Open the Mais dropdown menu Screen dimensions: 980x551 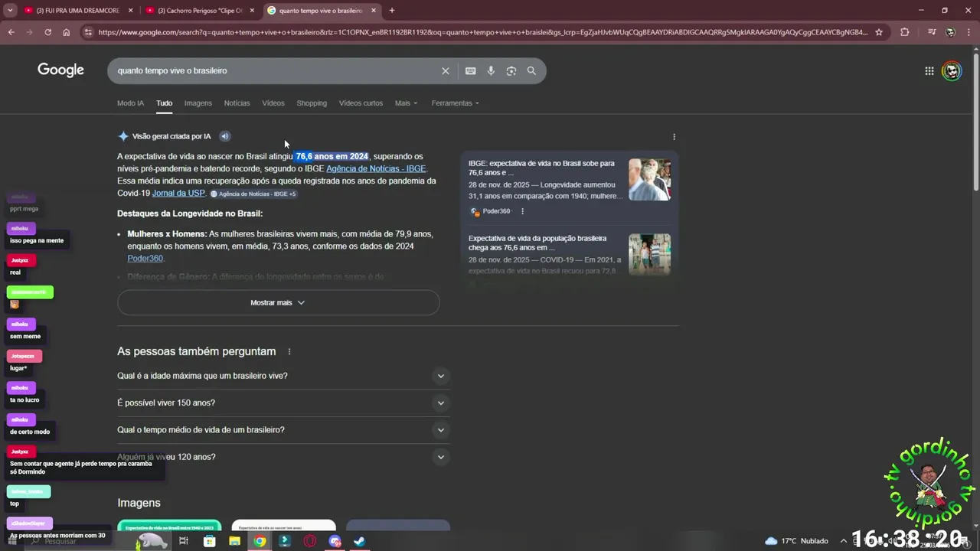[406, 103]
